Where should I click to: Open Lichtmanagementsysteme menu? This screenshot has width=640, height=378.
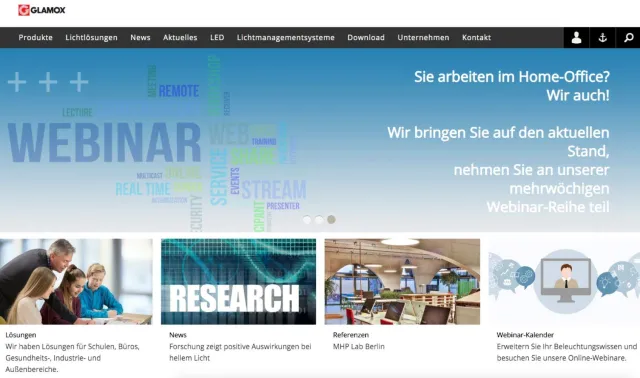[x=286, y=38]
